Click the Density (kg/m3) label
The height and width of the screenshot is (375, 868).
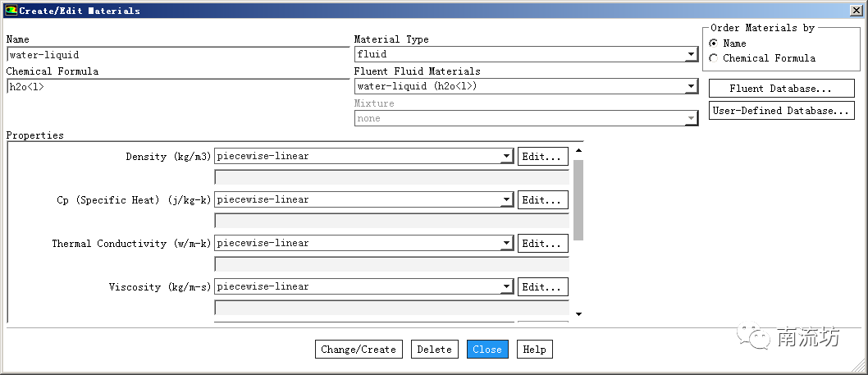tap(168, 157)
